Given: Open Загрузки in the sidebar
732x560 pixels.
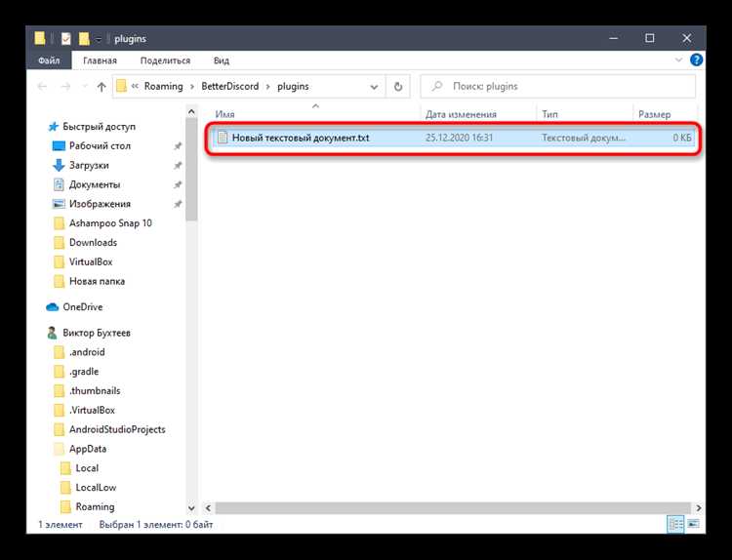Looking at the screenshot, I should click(89, 165).
